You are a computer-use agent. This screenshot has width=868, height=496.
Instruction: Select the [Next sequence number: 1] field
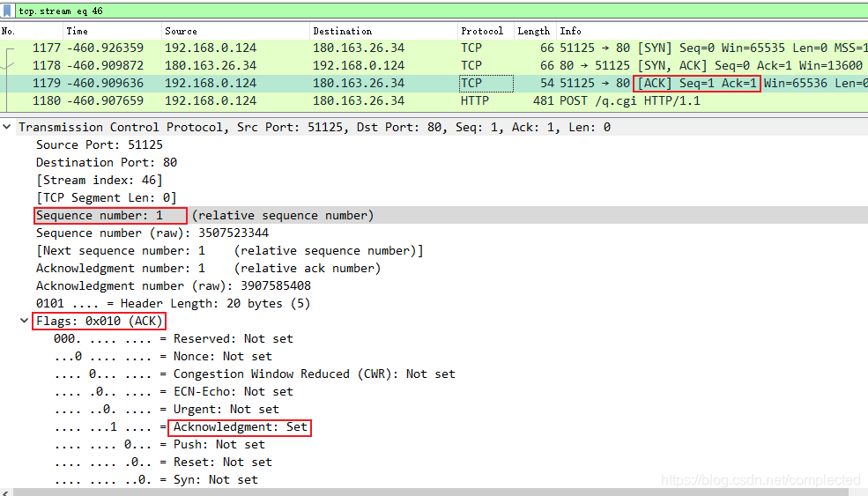pyautogui.click(x=230, y=251)
